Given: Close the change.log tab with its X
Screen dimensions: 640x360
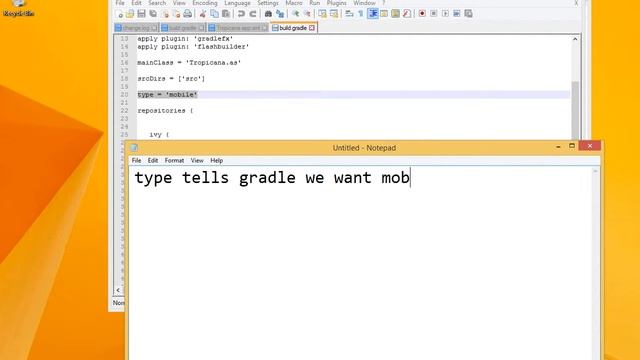Looking at the screenshot, I should [154, 28].
